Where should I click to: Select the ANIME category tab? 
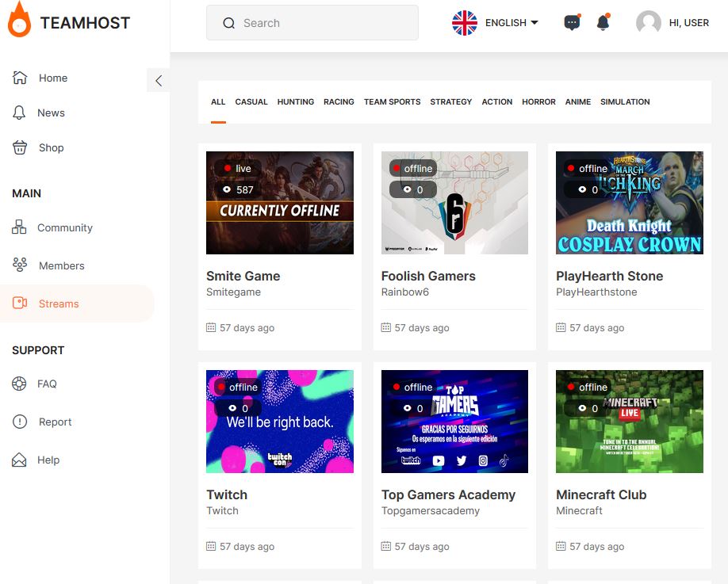click(578, 101)
